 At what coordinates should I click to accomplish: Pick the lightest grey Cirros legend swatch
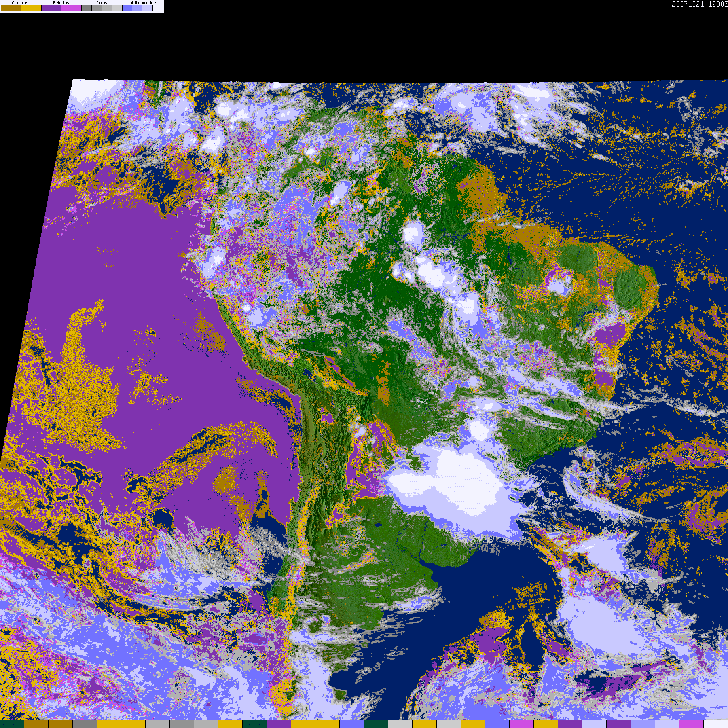click(x=117, y=8)
